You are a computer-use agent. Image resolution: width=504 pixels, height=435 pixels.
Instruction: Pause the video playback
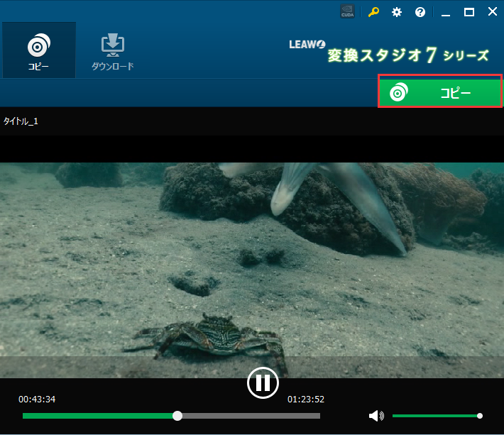pos(263,383)
